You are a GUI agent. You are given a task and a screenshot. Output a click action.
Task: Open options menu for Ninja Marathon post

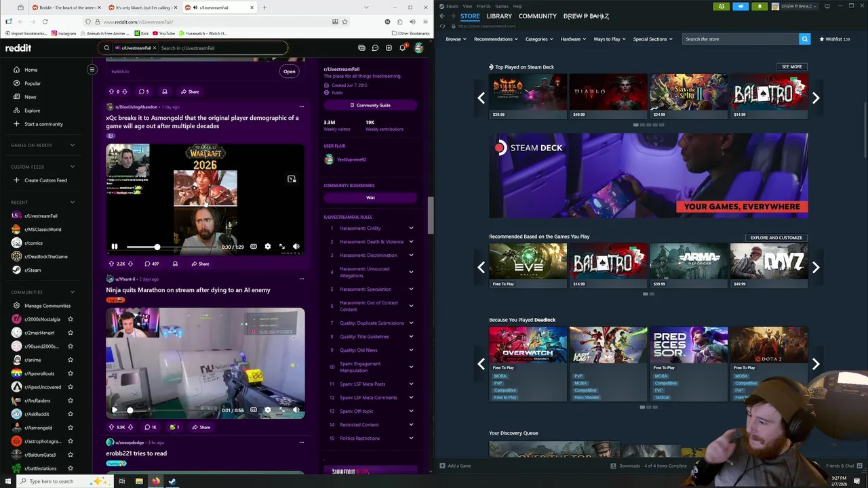[x=302, y=279]
